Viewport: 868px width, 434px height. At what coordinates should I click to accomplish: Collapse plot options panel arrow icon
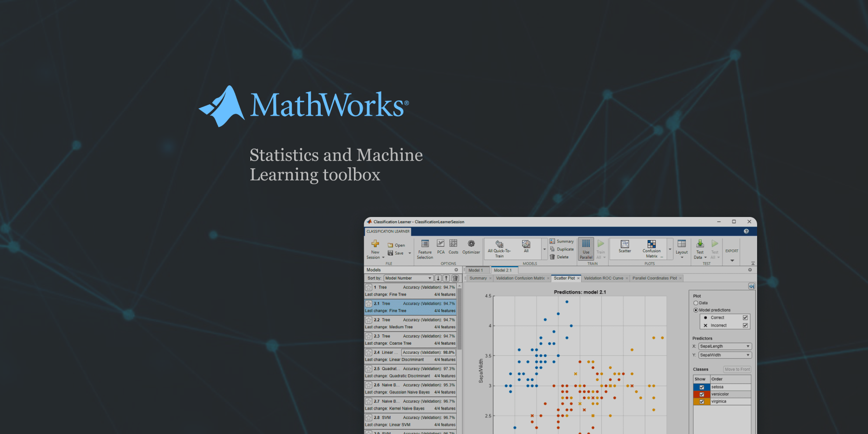(751, 286)
